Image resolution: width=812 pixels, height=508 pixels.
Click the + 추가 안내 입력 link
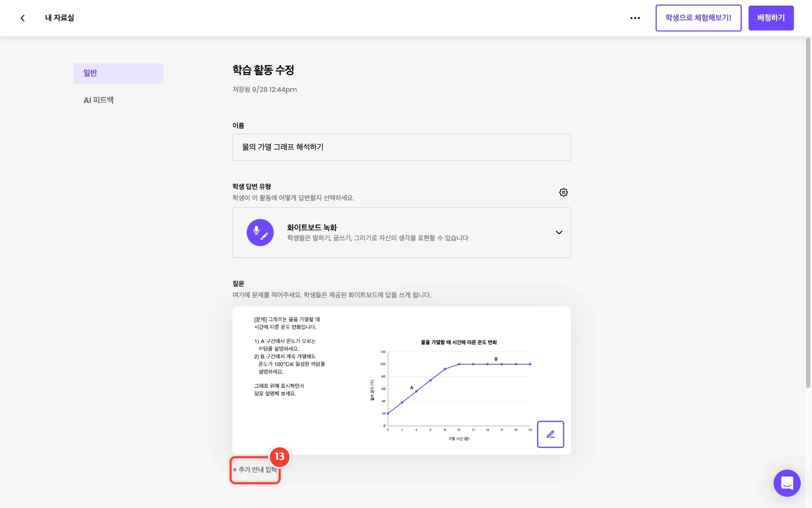[x=255, y=469]
